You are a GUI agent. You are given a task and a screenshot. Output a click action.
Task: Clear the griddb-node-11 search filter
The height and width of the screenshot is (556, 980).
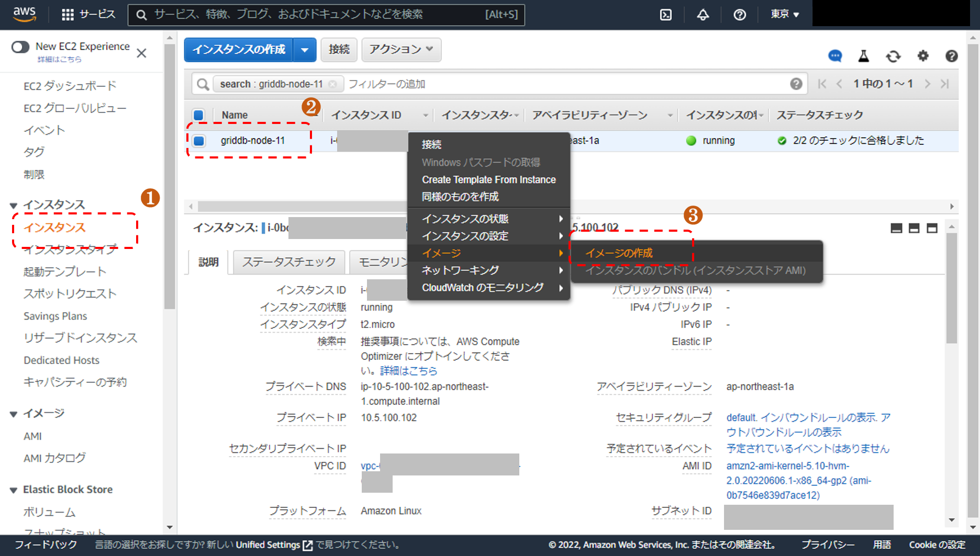(332, 84)
